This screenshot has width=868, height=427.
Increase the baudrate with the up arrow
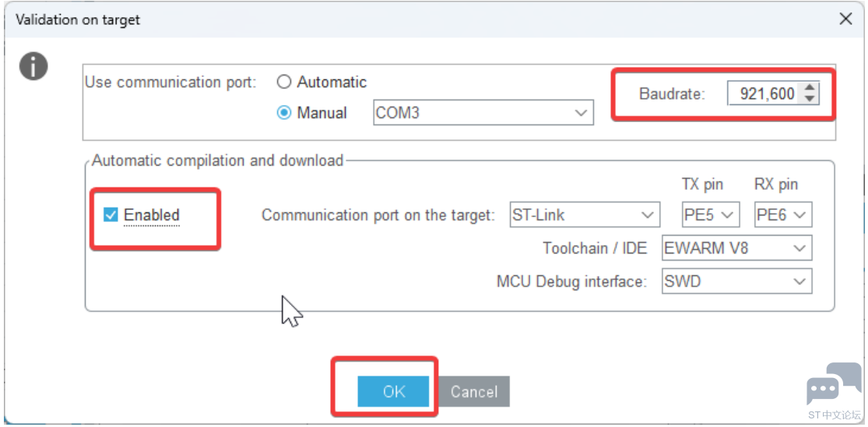click(810, 89)
